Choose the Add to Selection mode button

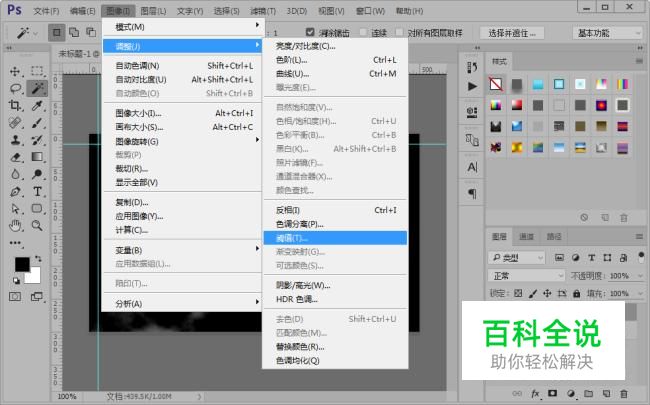coord(74,32)
